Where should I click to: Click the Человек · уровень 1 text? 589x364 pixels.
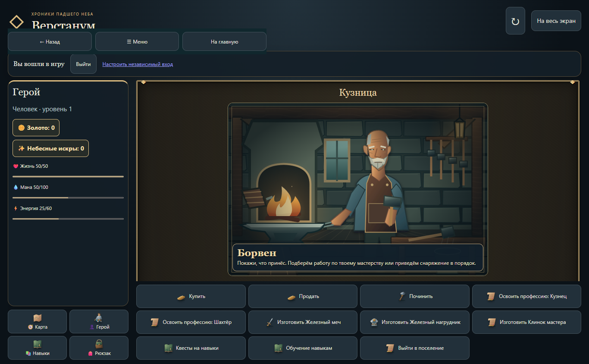[42, 109]
